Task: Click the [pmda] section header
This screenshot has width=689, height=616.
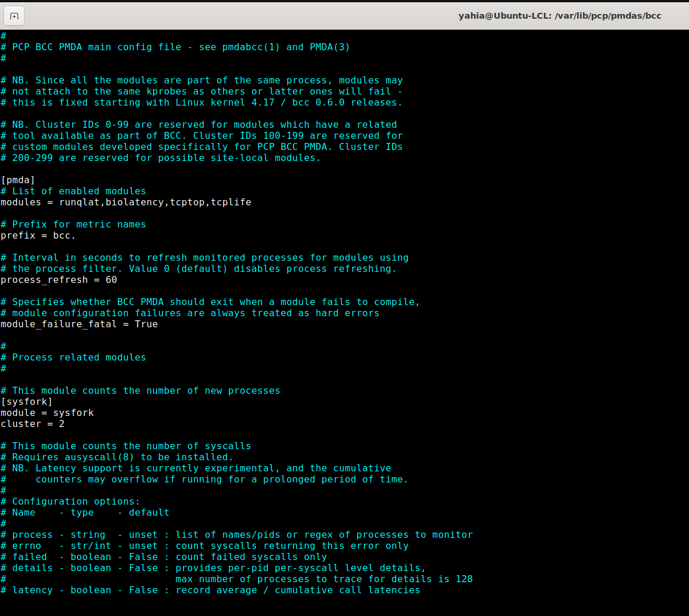Action: click(x=16, y=180)
